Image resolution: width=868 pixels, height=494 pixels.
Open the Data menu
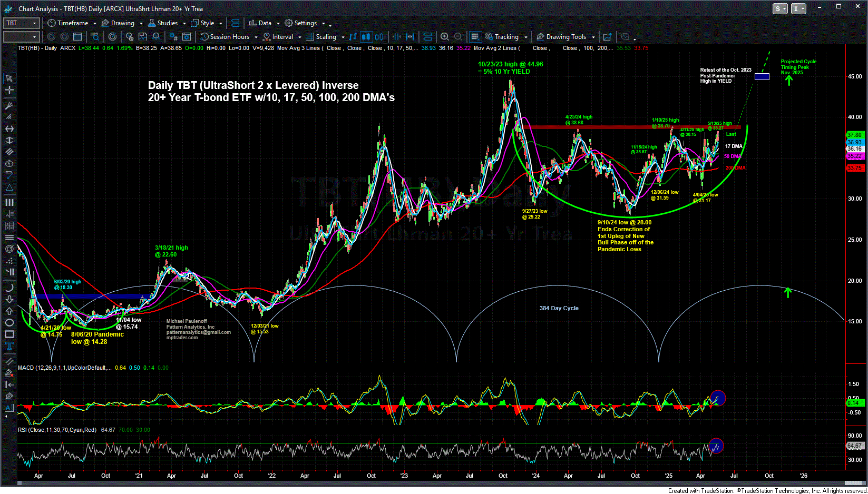click(x=260, y=23)
